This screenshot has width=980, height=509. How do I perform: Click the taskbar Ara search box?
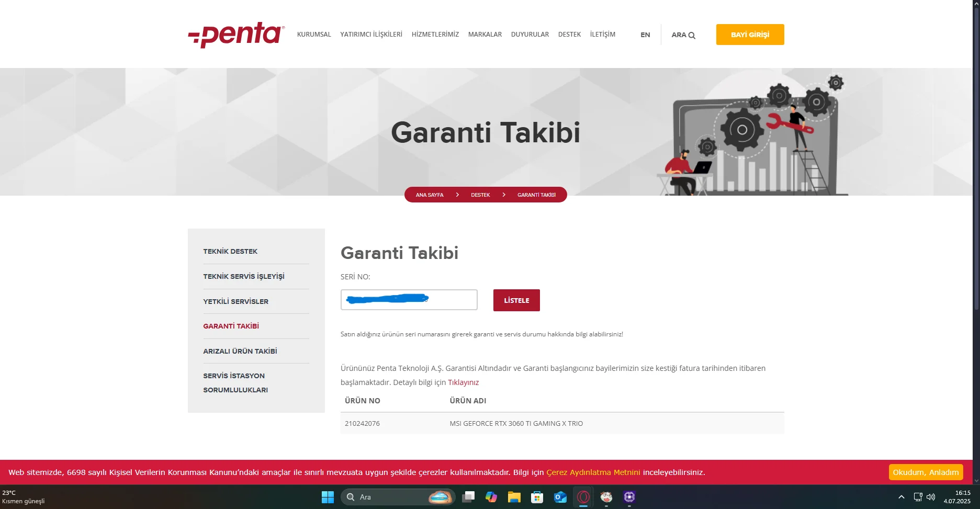pos(398,497)
